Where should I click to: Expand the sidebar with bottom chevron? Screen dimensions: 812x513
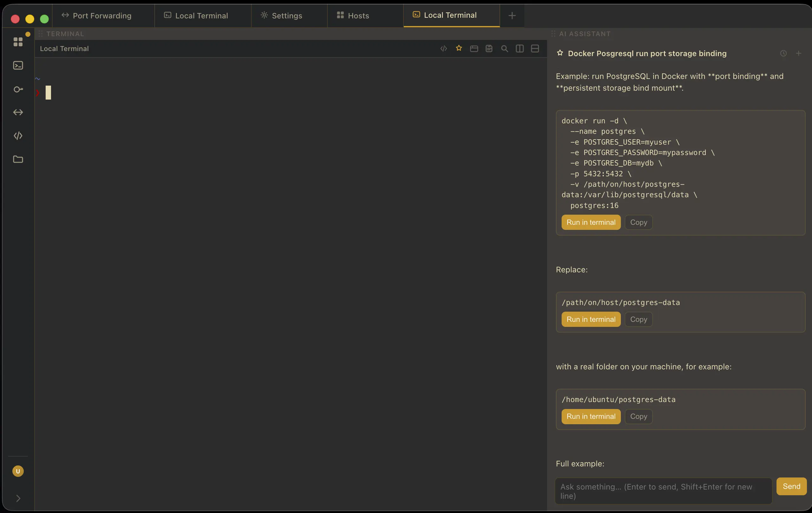pos(18,498)
